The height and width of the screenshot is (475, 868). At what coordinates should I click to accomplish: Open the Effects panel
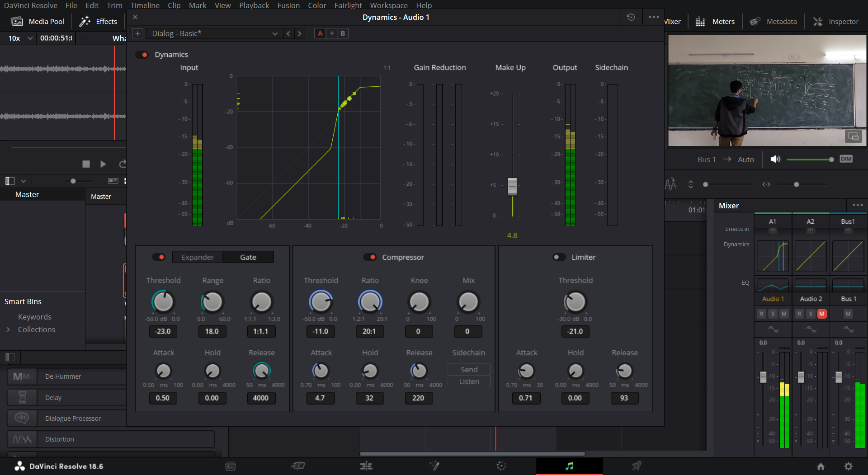(x=98, y=21)
